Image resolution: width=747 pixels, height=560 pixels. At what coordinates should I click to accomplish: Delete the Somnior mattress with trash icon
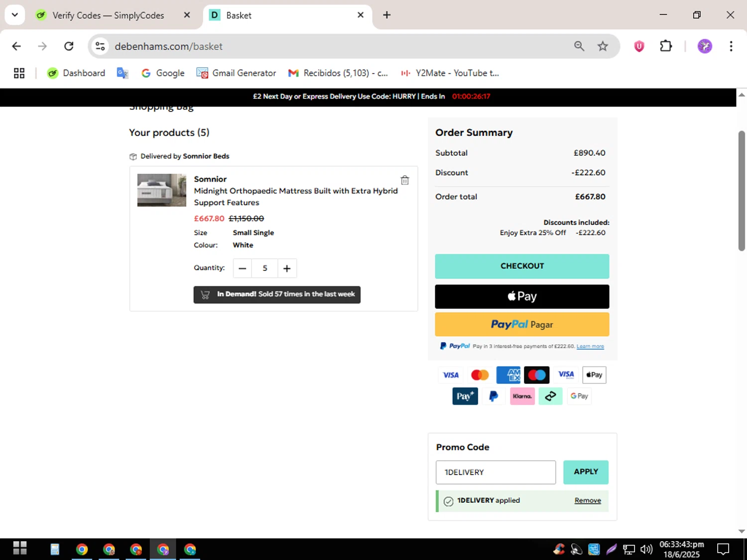point(405,180)
